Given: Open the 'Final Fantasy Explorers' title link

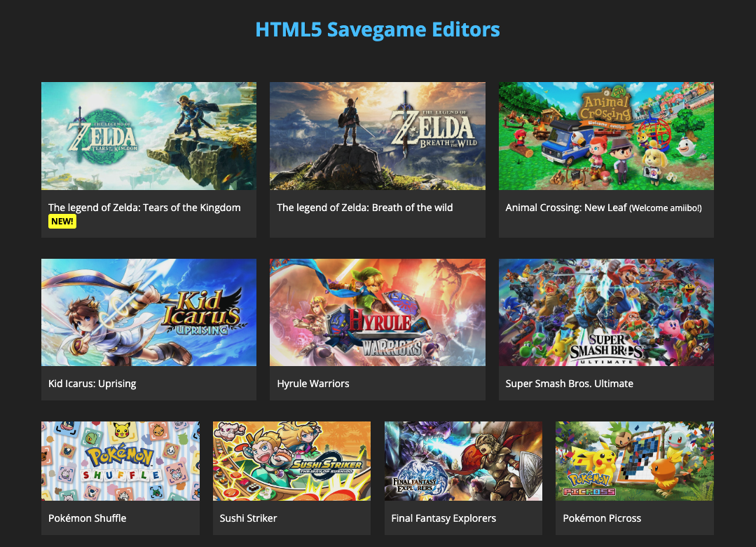Looking at the screenshot, I should [x=444, y=518].
